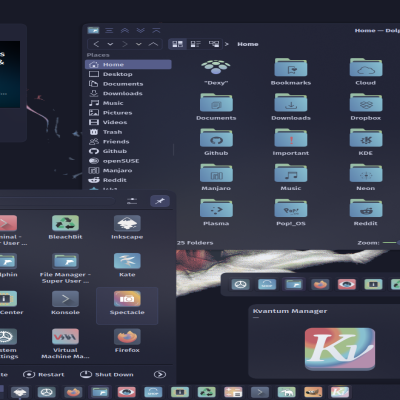Launch Kate from app launcher
400x400 pixels.
click(x=127, y=265)
